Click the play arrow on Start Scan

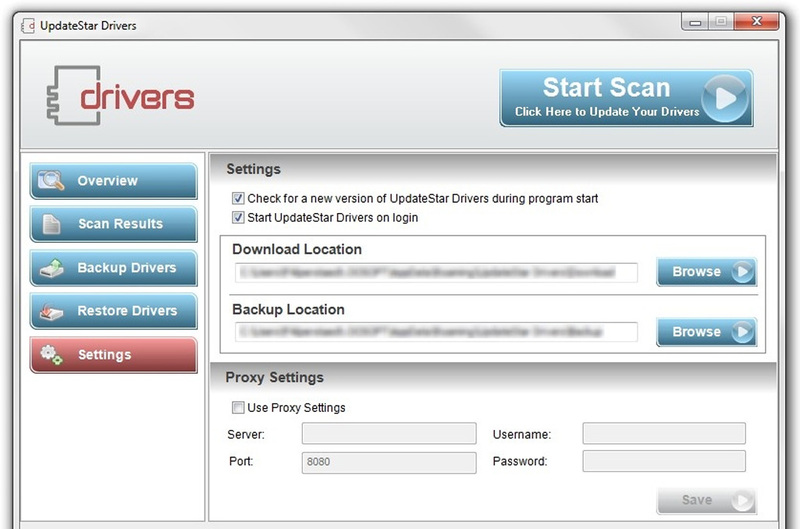tap(724, 98)
